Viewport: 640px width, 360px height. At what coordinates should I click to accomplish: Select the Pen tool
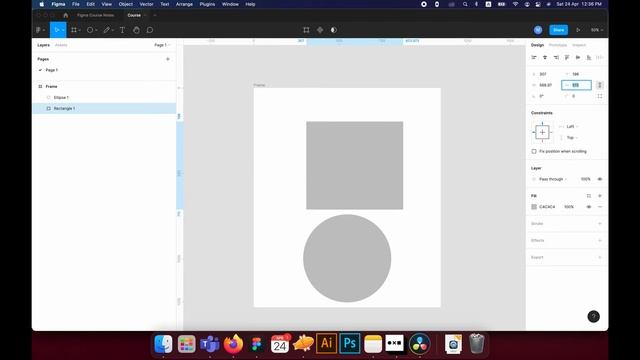click(107, 30)
